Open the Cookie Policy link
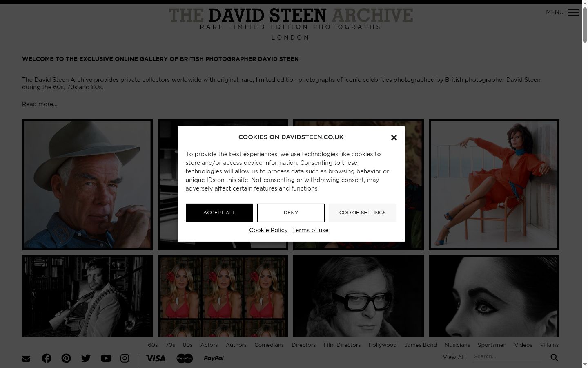The height and width of the screenshot is (368, 588). [268, 230]
